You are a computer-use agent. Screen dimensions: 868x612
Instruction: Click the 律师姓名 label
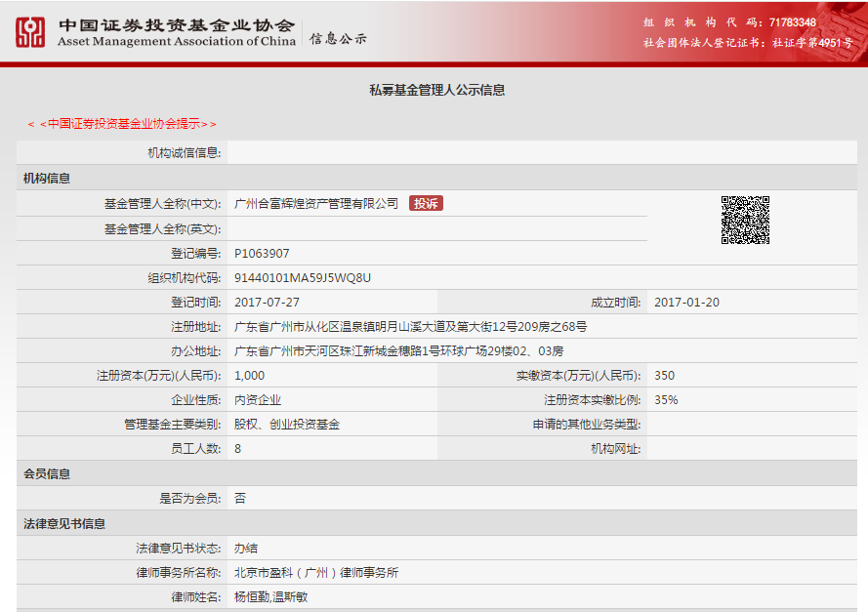coord(196,597)
